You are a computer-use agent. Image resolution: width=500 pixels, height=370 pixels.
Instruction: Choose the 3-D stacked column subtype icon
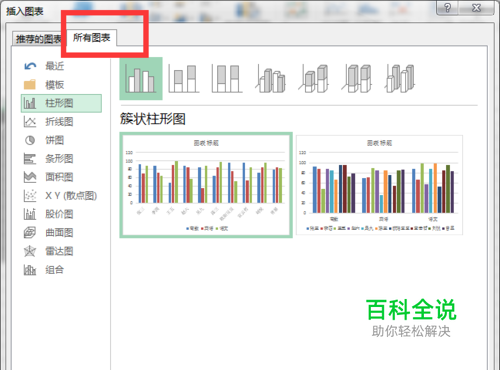(314, 79)
